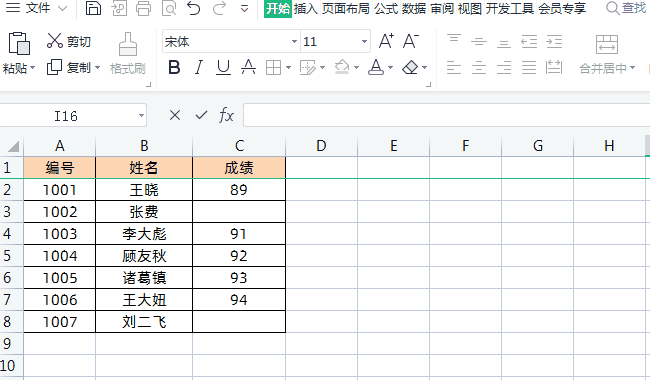Align text left
Screen dimensions: 650x380
(x=454, y=67)
